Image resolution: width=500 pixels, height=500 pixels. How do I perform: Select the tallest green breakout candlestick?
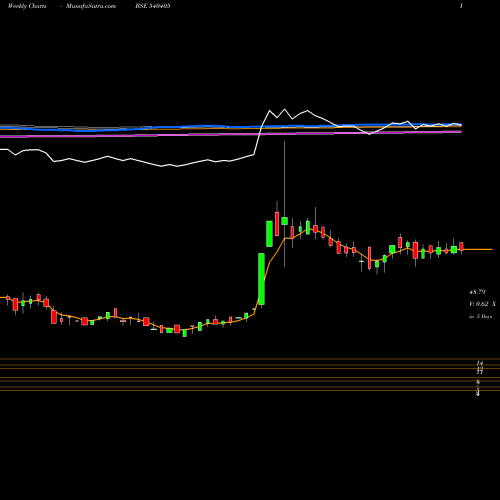[x=262, y=279]
